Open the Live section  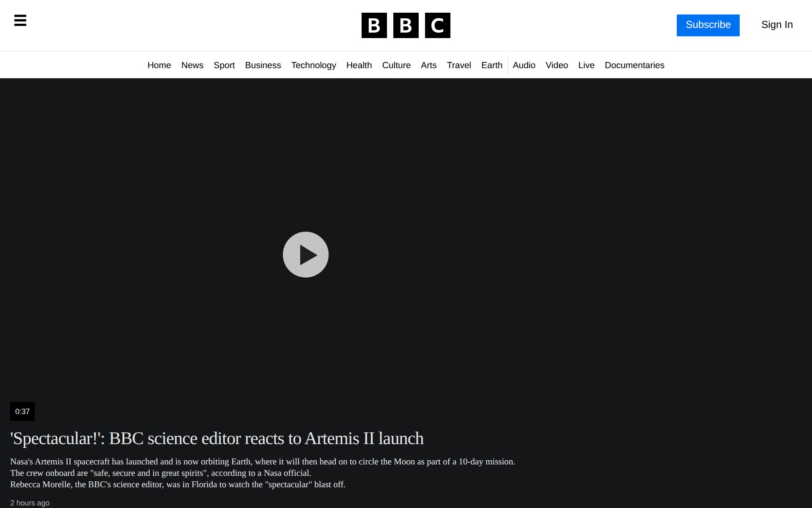pos(586,65)
